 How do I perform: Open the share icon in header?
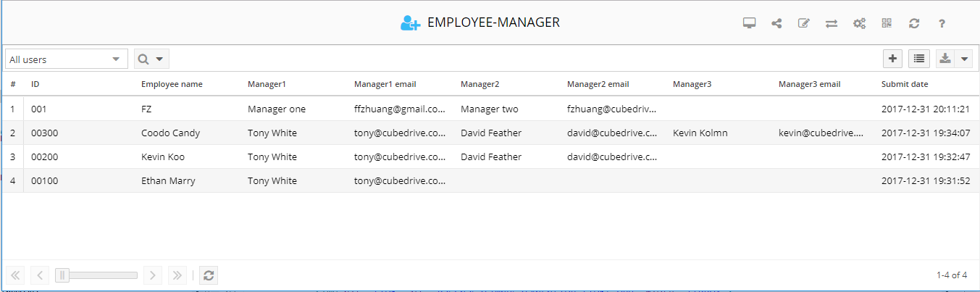tap(776, 23)
